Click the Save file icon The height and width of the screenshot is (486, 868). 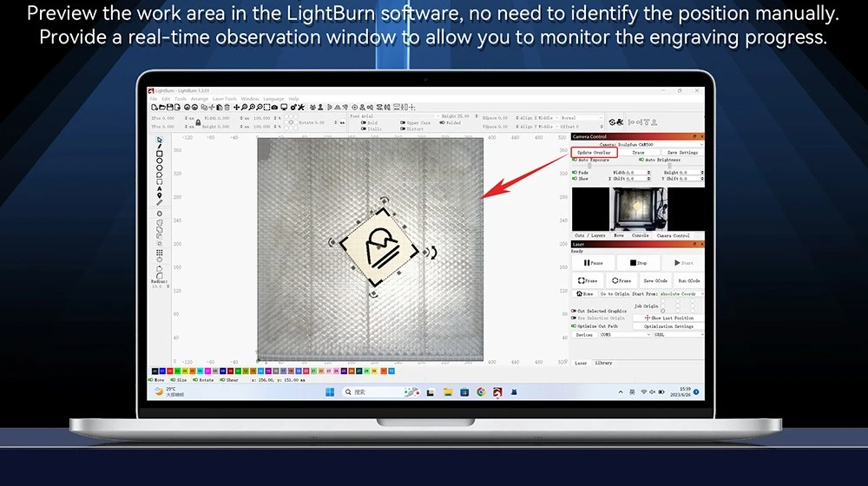point(170,108)
